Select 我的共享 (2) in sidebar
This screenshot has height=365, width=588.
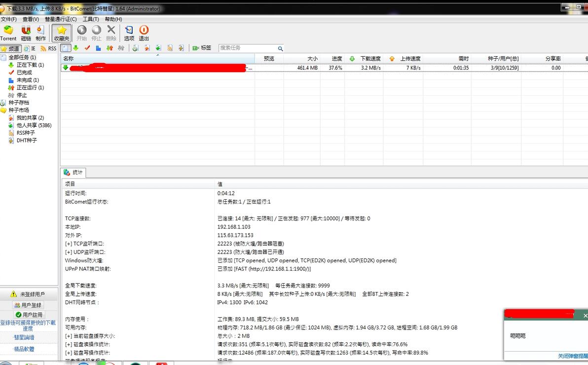pos(30,118)
